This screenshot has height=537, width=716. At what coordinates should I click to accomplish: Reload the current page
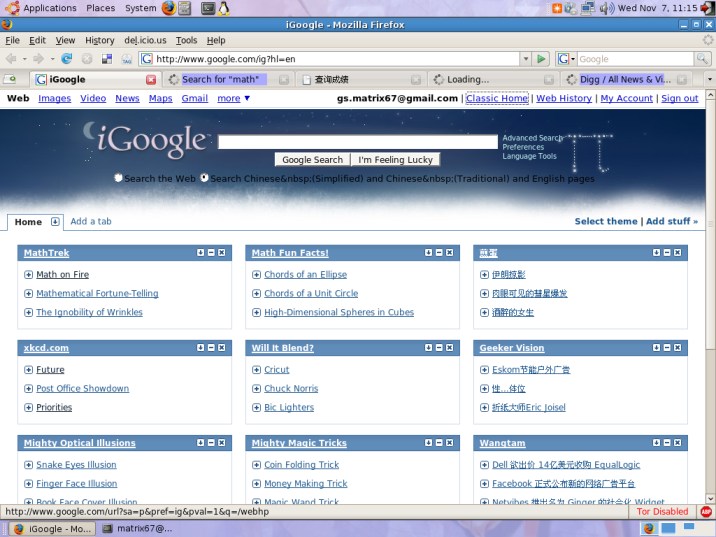(67, 58)
